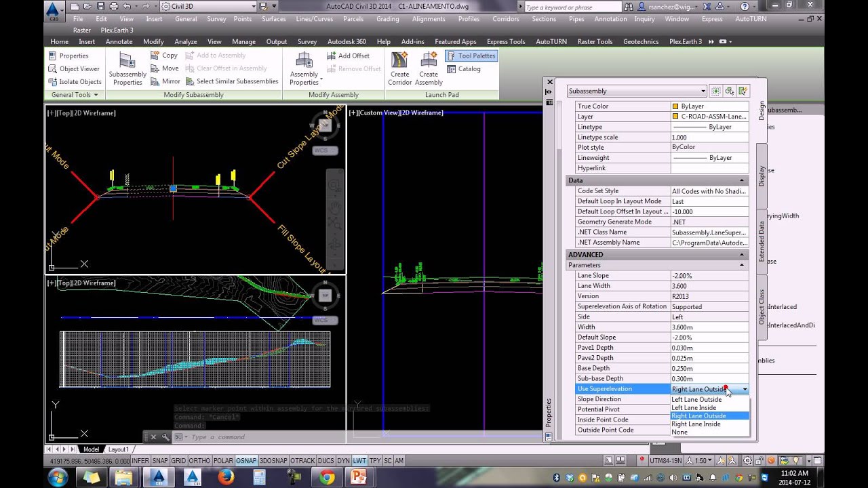868x488 pixels.
Task: Click the True Color ByLayer swatch
Action: point(675,106)
